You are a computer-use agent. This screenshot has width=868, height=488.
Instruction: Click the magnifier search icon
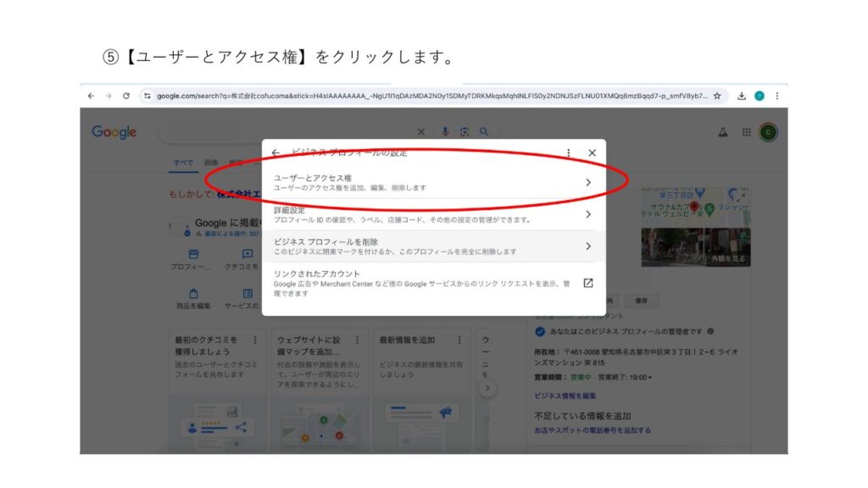click(484, 131)
